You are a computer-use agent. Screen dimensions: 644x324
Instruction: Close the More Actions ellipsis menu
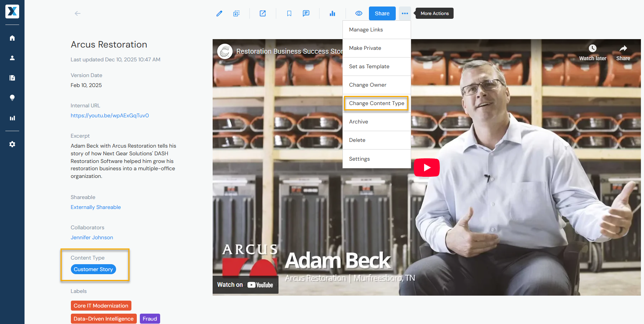coord(405,13)
